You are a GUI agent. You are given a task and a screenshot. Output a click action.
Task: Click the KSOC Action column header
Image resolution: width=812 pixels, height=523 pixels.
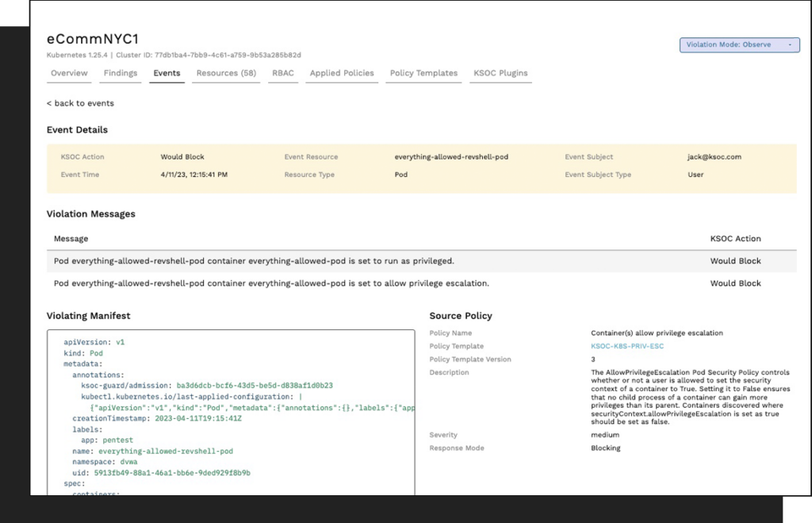tap(735, 238)
